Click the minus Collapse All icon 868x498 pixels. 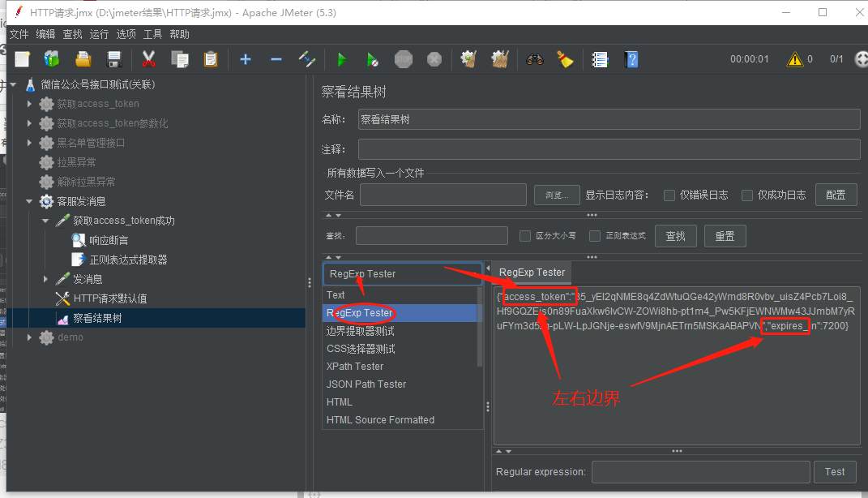click(276, 59)
